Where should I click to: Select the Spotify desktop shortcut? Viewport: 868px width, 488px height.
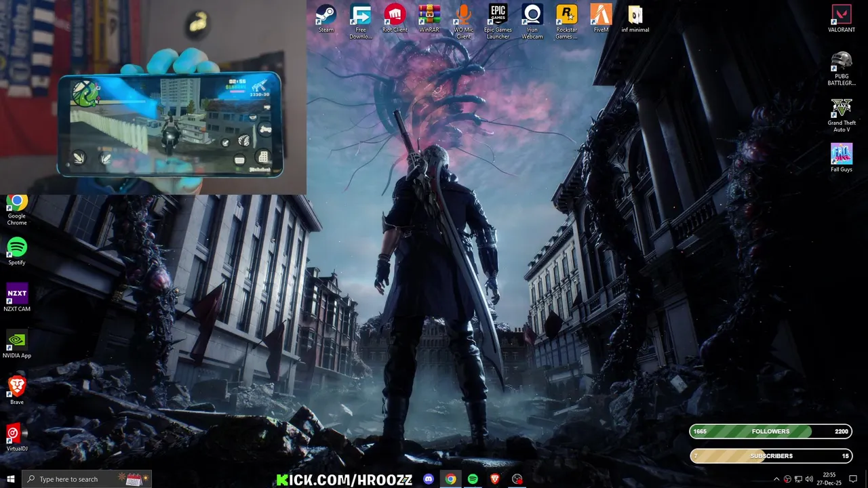[x=17, y=251]
